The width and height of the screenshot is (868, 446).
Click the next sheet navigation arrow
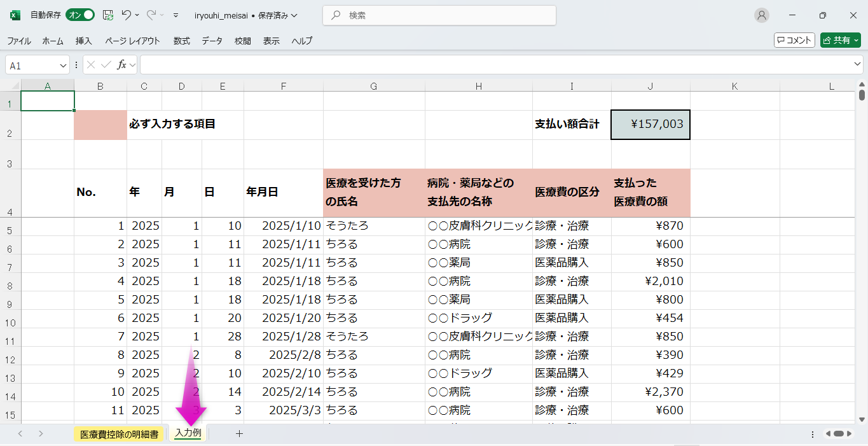pos(41,434)
